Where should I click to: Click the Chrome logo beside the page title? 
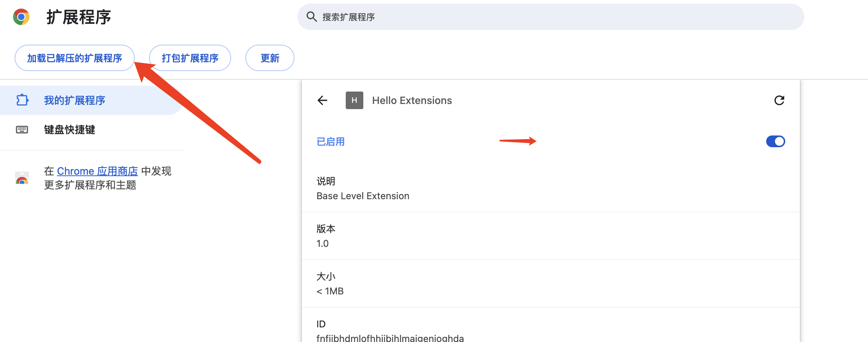click(x=21, y=17)
